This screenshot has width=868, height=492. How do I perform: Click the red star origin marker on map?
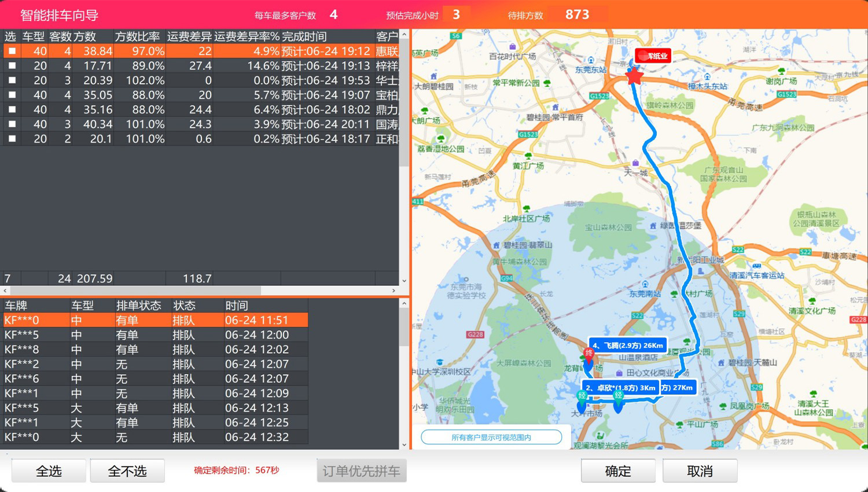click(634, 76)
